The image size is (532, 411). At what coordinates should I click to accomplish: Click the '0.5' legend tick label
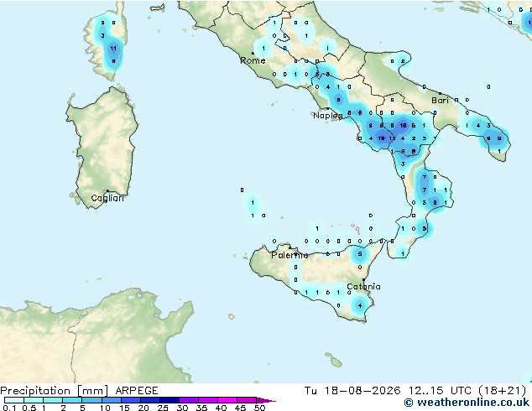click(29, 408)
